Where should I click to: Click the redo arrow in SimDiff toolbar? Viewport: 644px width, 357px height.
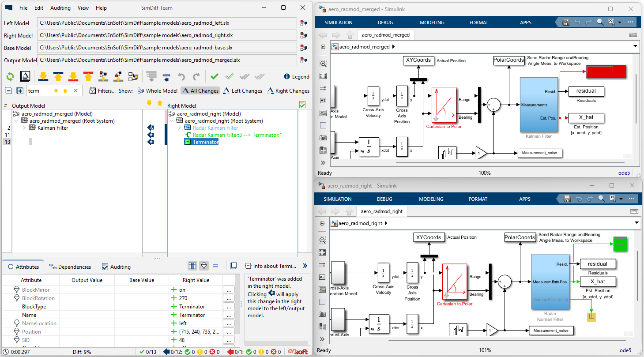196,77
